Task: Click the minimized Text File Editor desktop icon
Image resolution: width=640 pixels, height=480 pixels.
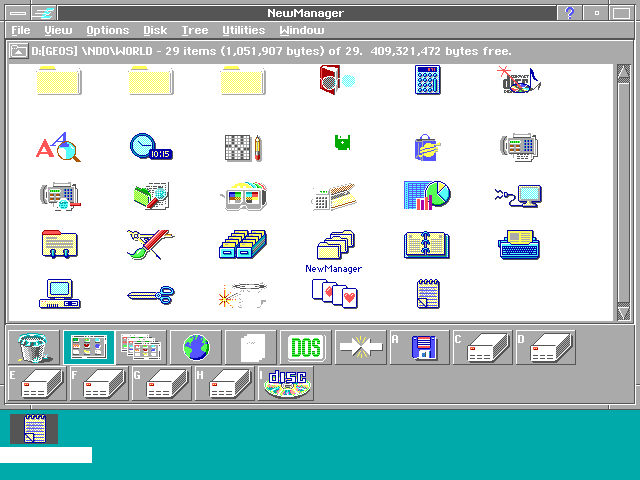Action: point(35,428)
